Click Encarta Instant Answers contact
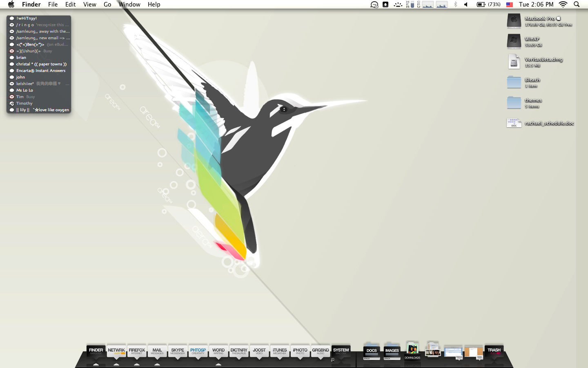Image resolution: width=588 pixels, height=368 pixels. coord(40,71)
